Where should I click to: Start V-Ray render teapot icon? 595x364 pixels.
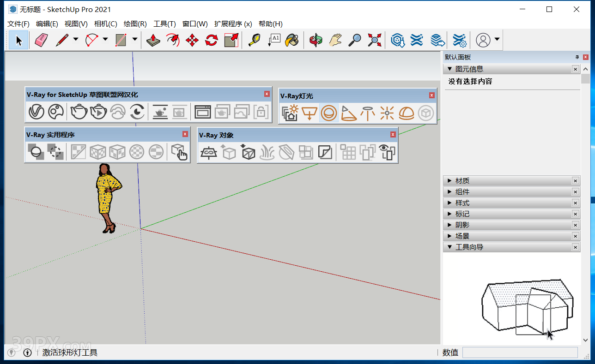79,112
